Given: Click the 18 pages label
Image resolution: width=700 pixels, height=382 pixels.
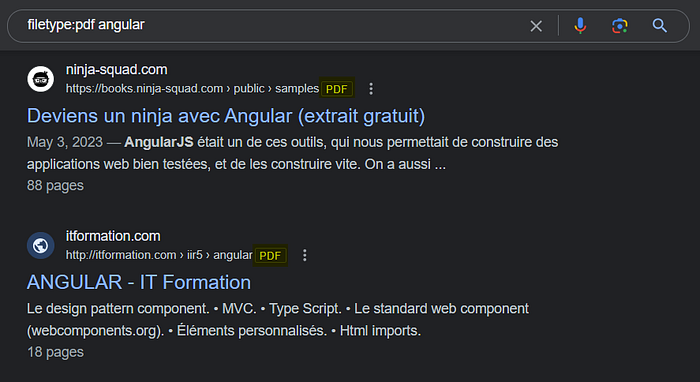Looking at the screenshot, I should point(55,352).
